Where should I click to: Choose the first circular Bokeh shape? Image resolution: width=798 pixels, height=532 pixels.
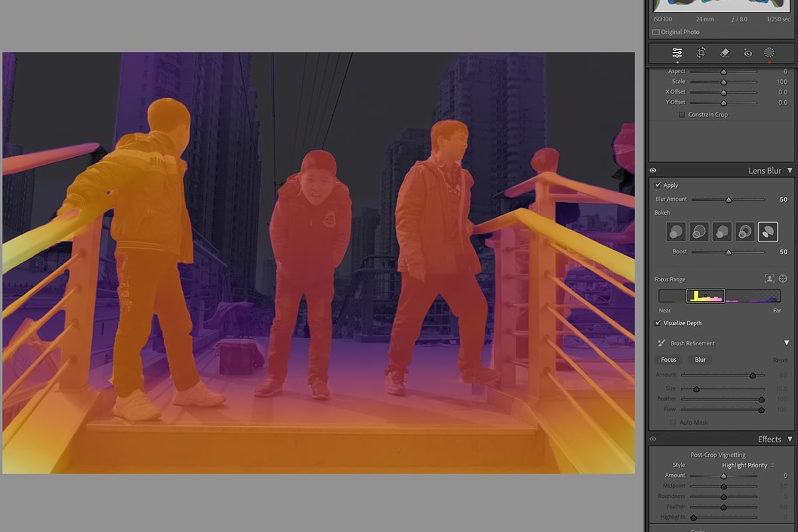pyautogui.click(x=676, y=231)
